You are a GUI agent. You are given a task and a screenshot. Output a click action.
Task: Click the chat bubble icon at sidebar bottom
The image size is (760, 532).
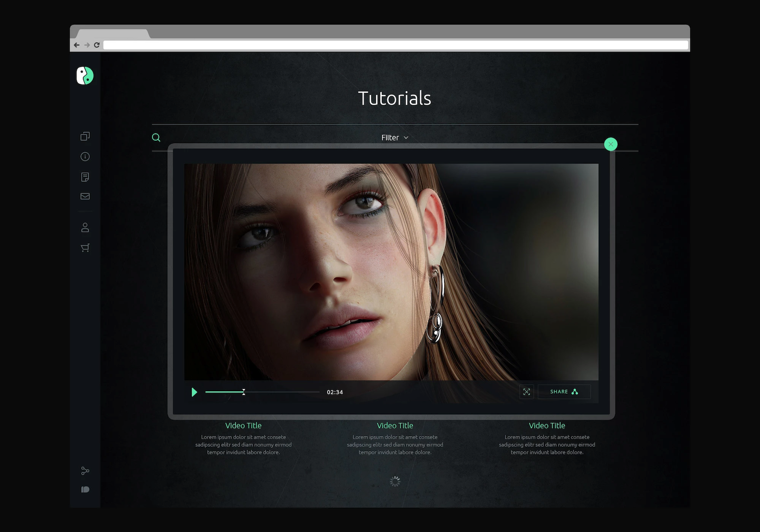85,490
